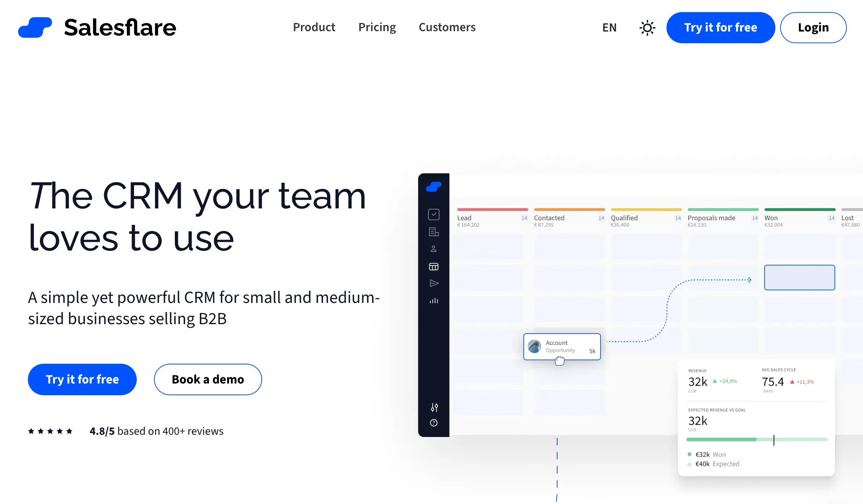Open the accounts building icon in sidebar
The image size is (863, 504).
[x=434, y=232]
